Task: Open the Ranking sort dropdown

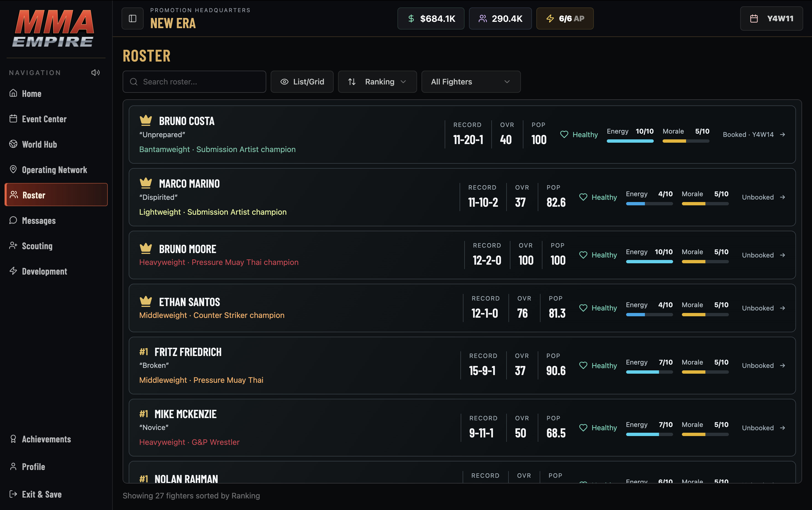Action: click(377, 82)
